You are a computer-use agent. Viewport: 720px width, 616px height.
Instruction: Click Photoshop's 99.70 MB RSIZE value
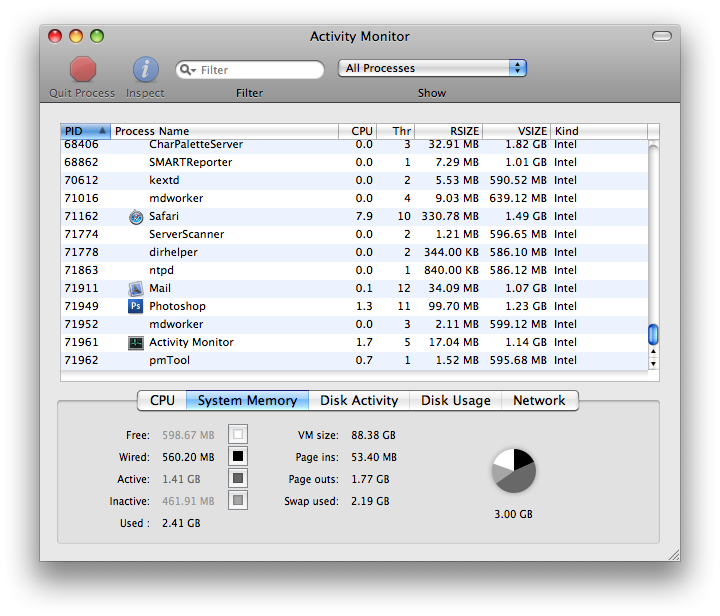pos(454,306)
